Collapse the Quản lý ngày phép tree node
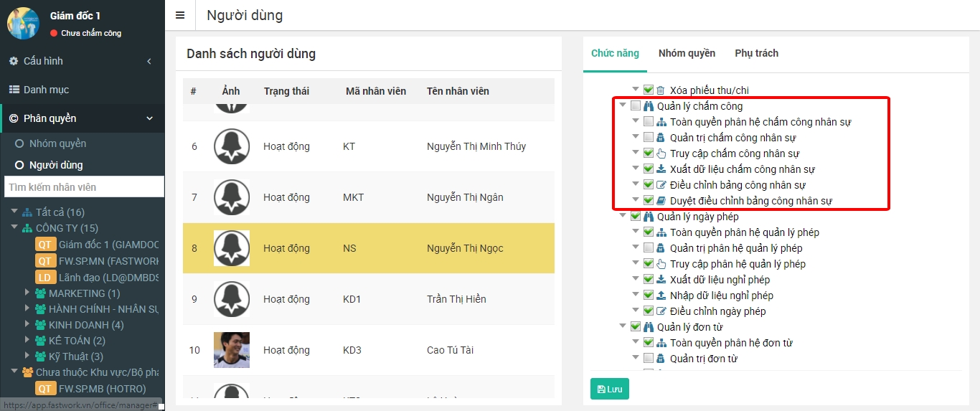Image resolution: width=980 pixels, height=411 pixels. pos(623,217)
